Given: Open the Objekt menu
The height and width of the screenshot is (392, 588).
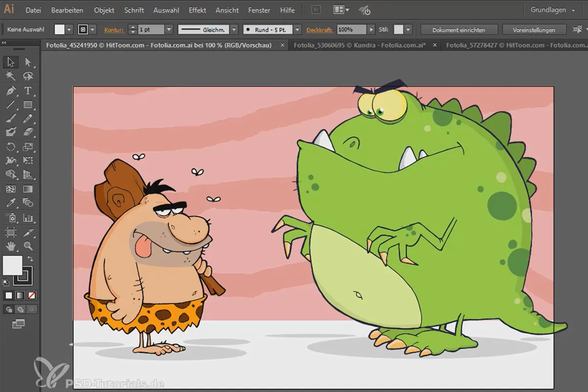Looking at the screenshot, I should click(104, 10).
